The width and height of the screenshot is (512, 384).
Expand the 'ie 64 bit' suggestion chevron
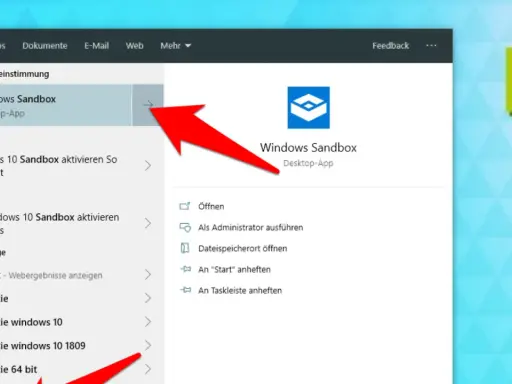click(x=148, y=369)
